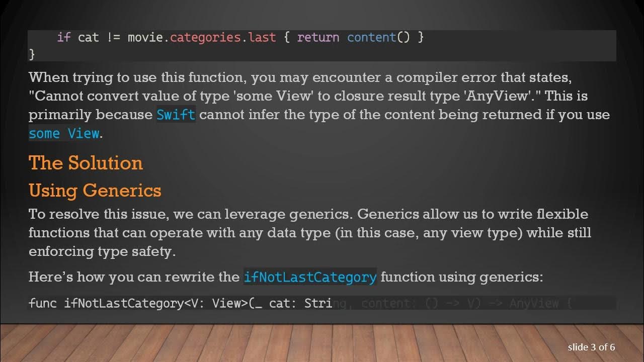The height and width of the screenshot is (362, 644).
Task: Click the highlighted blue 'Swift' code word
Action: coord(176,115)
